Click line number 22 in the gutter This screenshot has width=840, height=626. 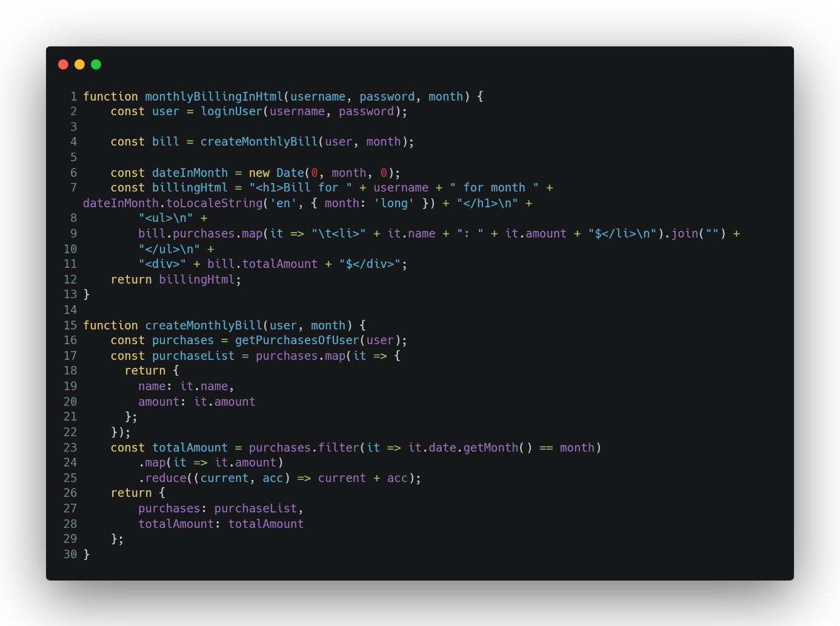coord(70,433)
